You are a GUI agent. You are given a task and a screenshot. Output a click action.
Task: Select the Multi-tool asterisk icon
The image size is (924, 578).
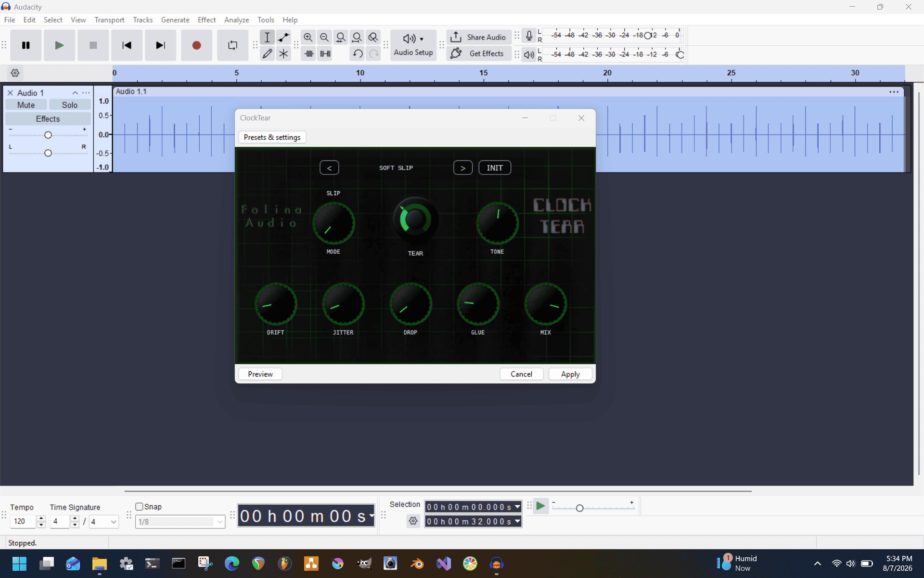tap(283, 53)
